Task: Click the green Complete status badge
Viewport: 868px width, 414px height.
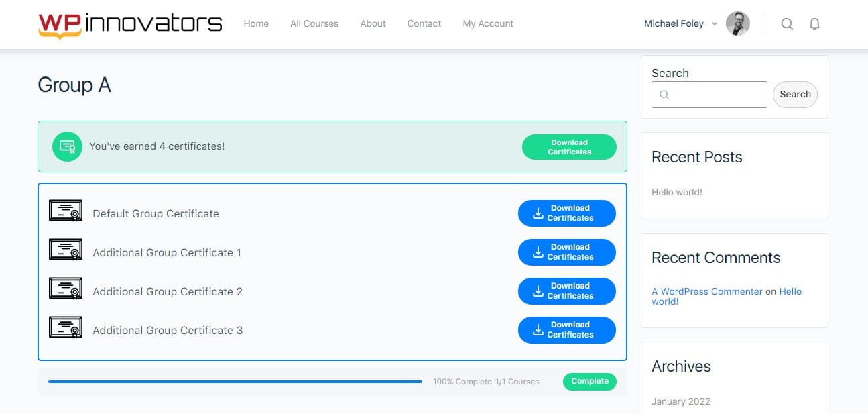Action: tap(590, 381)
